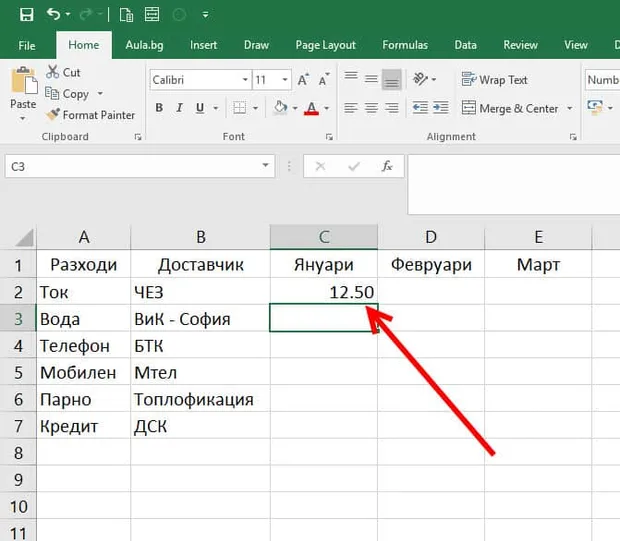
Task: Toggle Center horizontal alignment
Action: pyautogui.click(x=371, y=108)
